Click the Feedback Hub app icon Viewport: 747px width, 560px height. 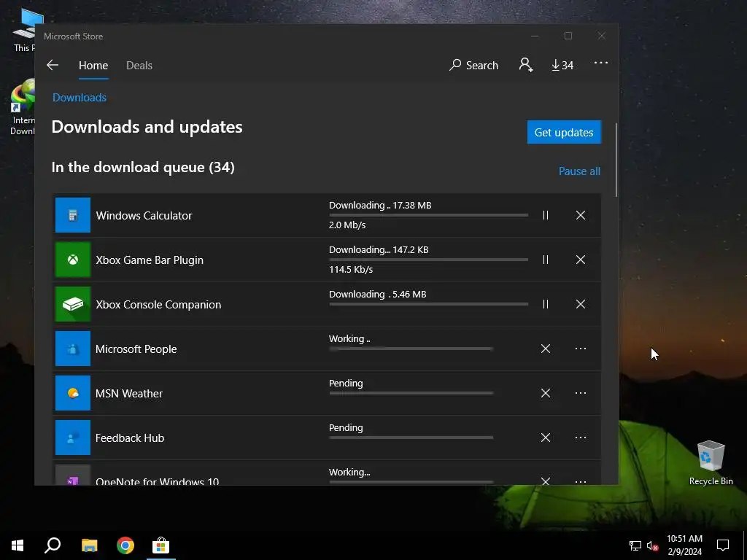point(73,437)
